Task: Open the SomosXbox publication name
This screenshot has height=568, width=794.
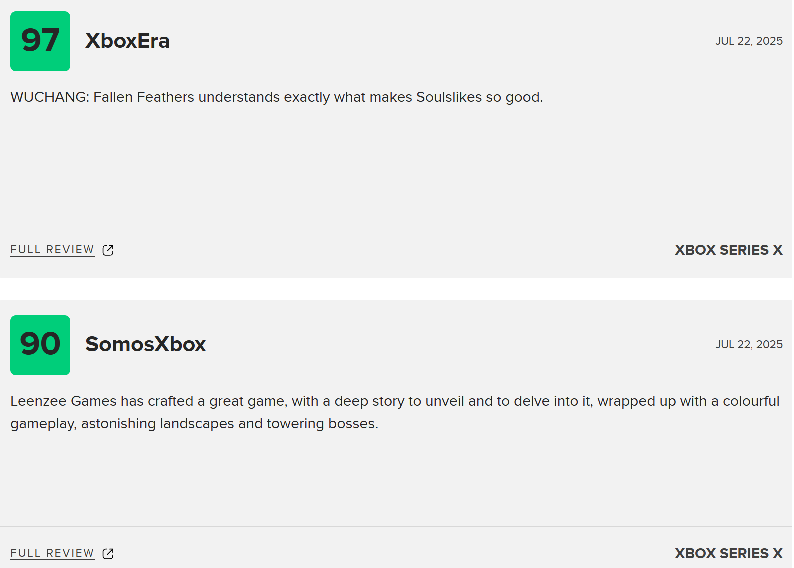Action: click(145, 344)
